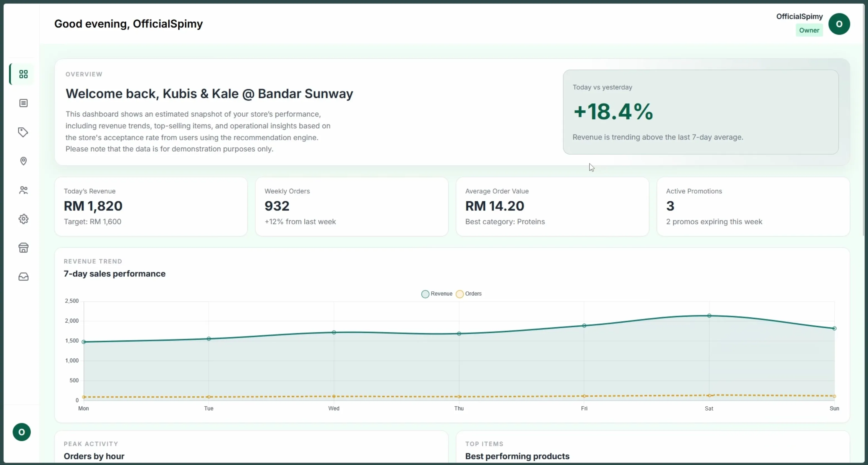Click the +18.4% today vs yesterday figure
Image resolution: width=868 pixels, height=465 pixels.
pos(613,112)
